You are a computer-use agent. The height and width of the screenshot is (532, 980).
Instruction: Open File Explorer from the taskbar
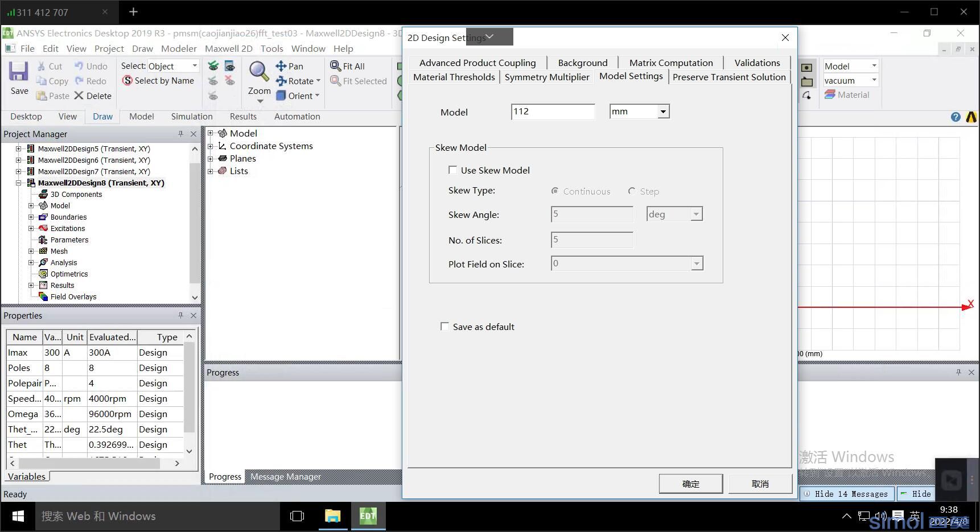(332, 516)
